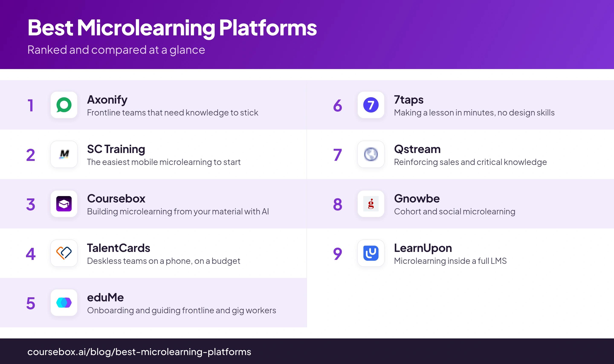Click 'Building microlearning from your material with AI'
Screen dimensions: 614x364
tap(178, 212)
